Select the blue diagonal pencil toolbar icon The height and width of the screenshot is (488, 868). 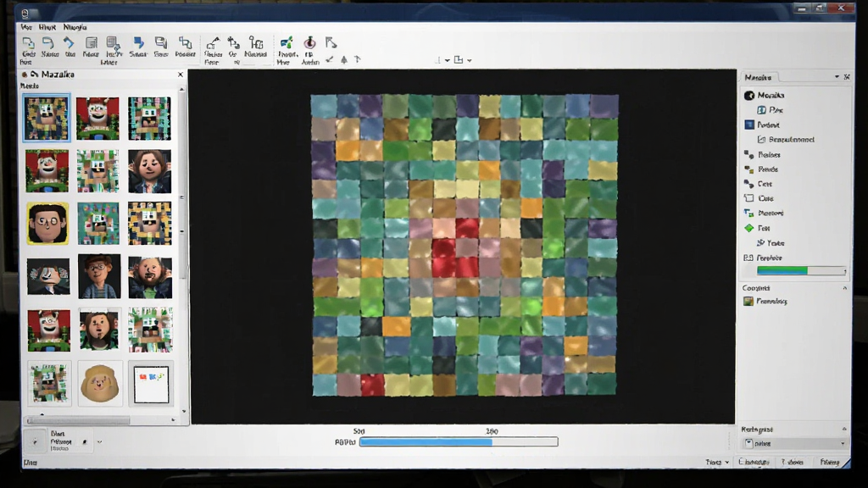point(70,43)
